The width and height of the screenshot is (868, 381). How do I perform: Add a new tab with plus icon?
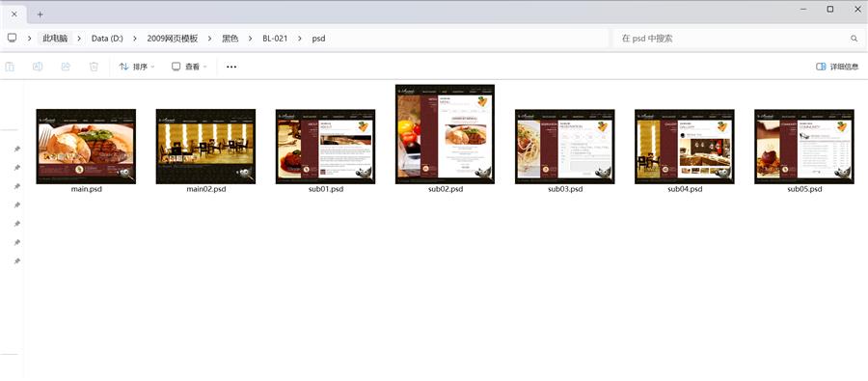40,14
